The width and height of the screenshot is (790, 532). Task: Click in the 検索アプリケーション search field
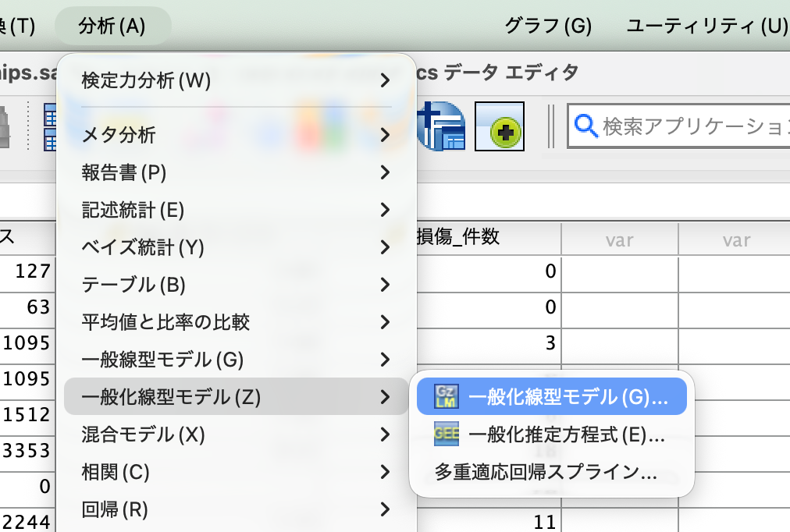[x=690, y=126]
